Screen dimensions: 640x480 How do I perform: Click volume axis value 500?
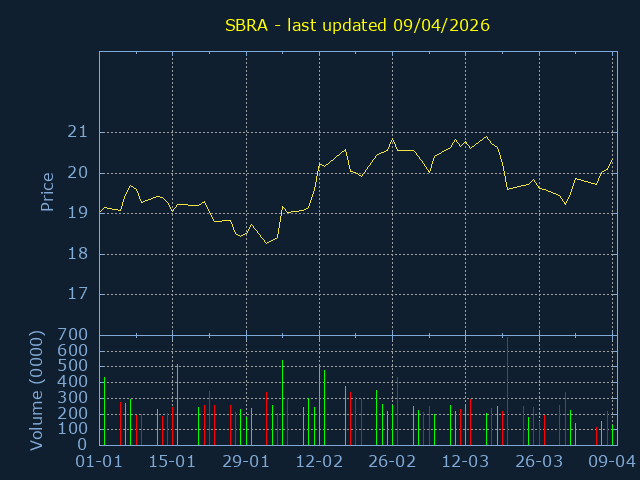point(73,366)
